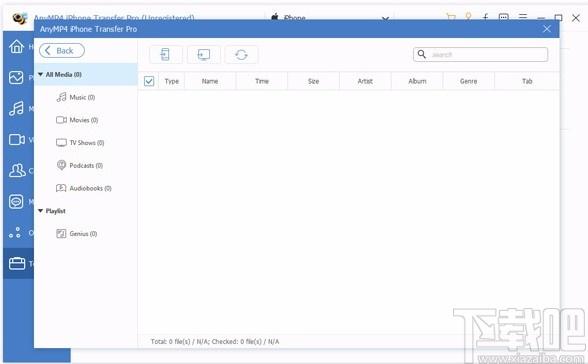Open the Photos sidebar icon
This screenshot has height=364, width=588.
click(x=16, y=78)
